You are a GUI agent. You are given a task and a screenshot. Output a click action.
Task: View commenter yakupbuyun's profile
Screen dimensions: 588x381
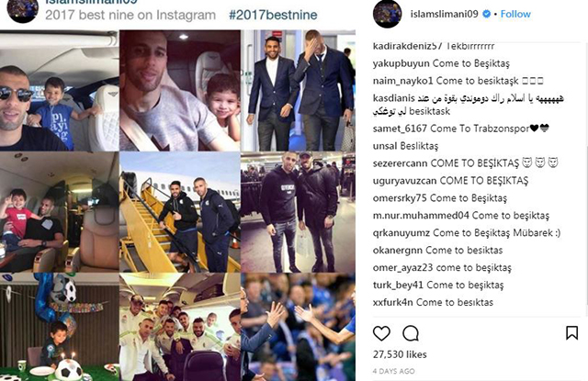(x=401, y=63)
